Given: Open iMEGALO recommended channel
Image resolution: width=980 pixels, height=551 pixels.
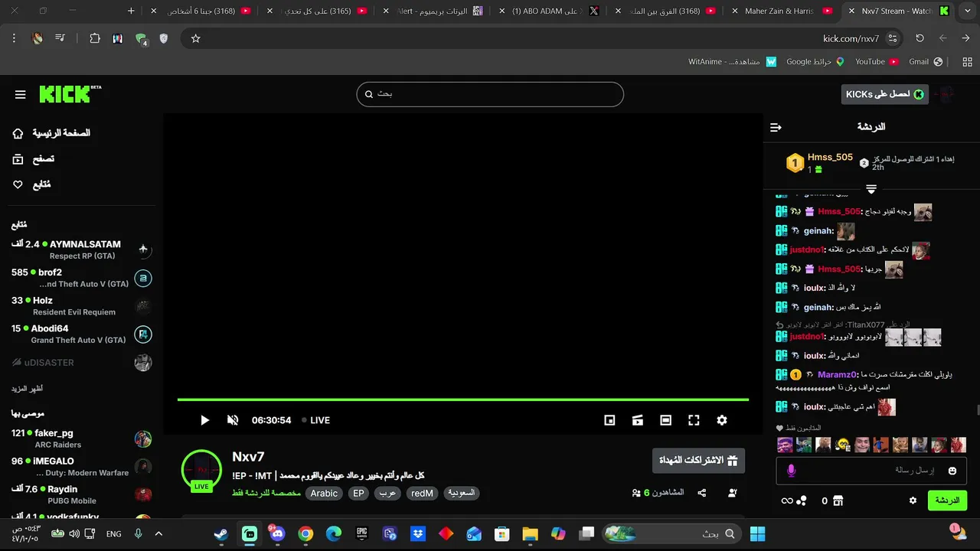Looking at the screenshot, I should pyautogui.click(x=81, y=467).
